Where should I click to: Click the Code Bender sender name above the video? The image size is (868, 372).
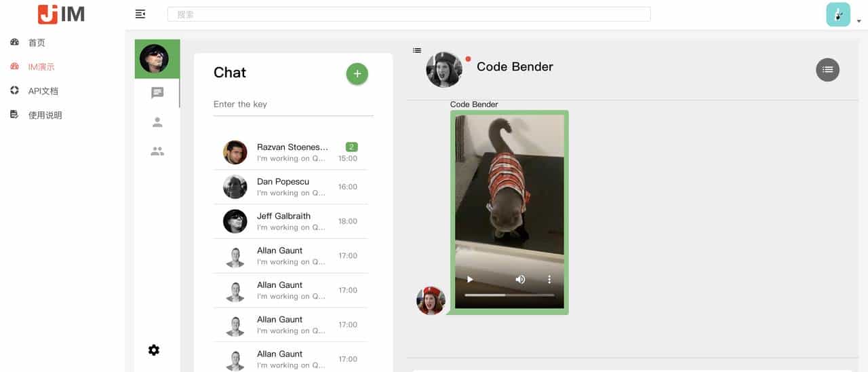[x=474, y=105]
